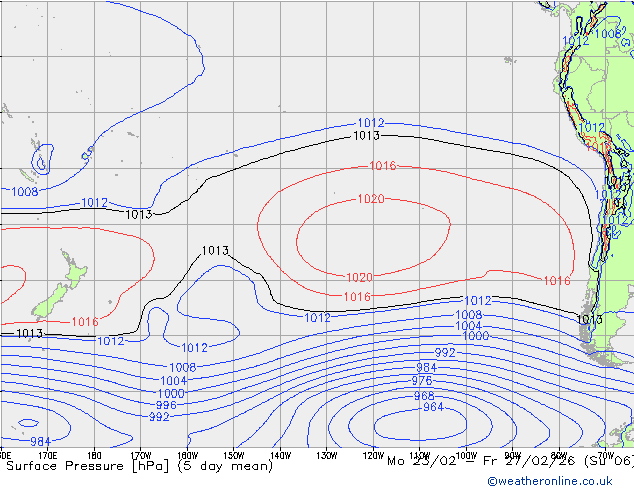Select the lower red 1020 label of the high
This screenshot has height=490, width=634.
pos(359,278)
